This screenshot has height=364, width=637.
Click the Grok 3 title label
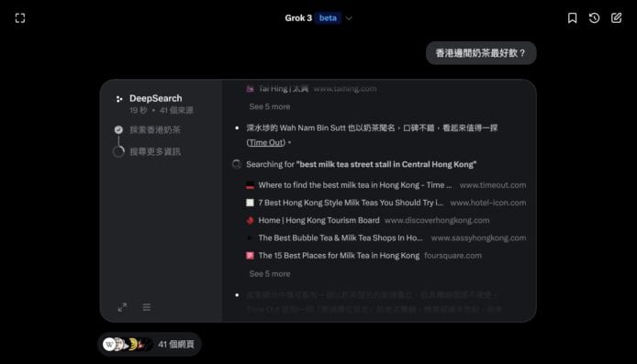point(298,17)
